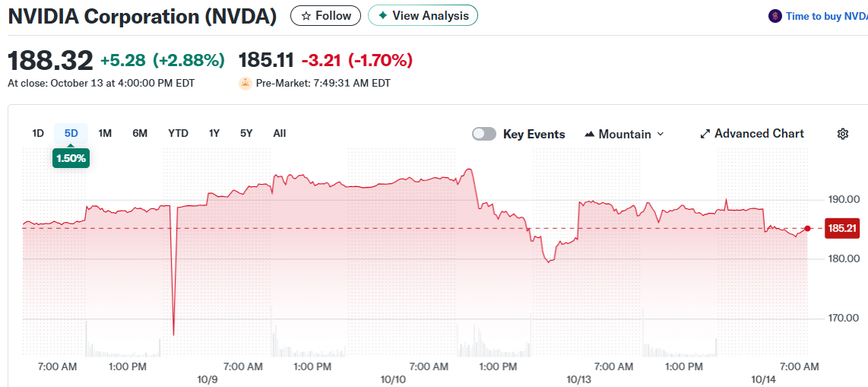Expand the Mountain chart type dropdown
This screenshot has height=387, width=868.
[x=660, y=134]
